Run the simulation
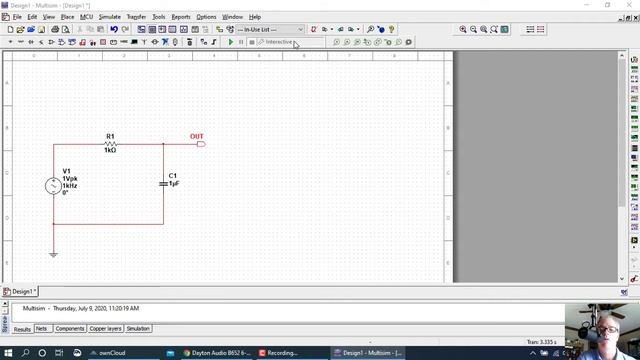This screenshot has height=360, width=640. tap(231, 42)
